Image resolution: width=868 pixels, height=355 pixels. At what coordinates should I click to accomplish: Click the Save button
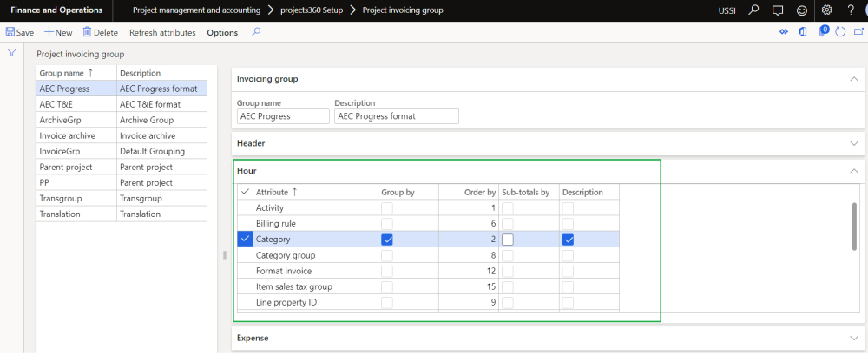pyautogui.click(x=20, y=32)
